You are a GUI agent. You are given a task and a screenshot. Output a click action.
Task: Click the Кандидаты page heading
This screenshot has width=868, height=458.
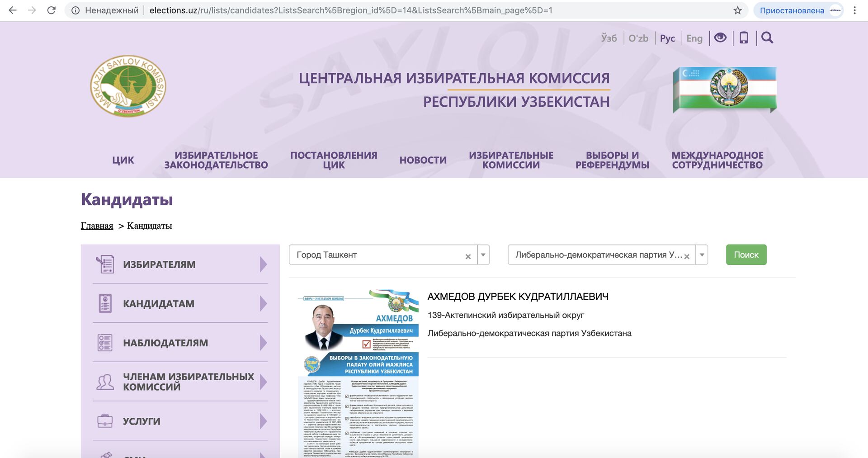pyautogui.click(x=127, y=199)
